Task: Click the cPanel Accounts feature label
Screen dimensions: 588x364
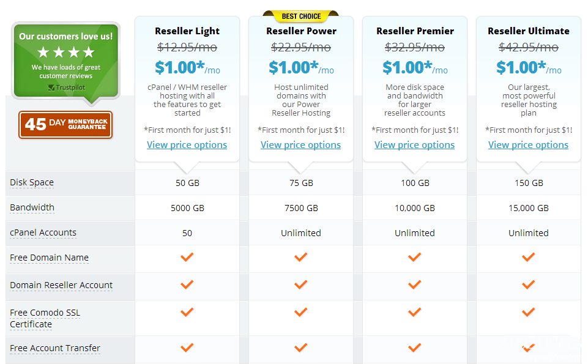Action: [43, 232]
